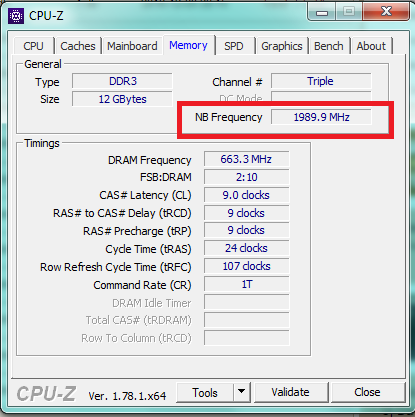Open the About tab

pos(371,46)
